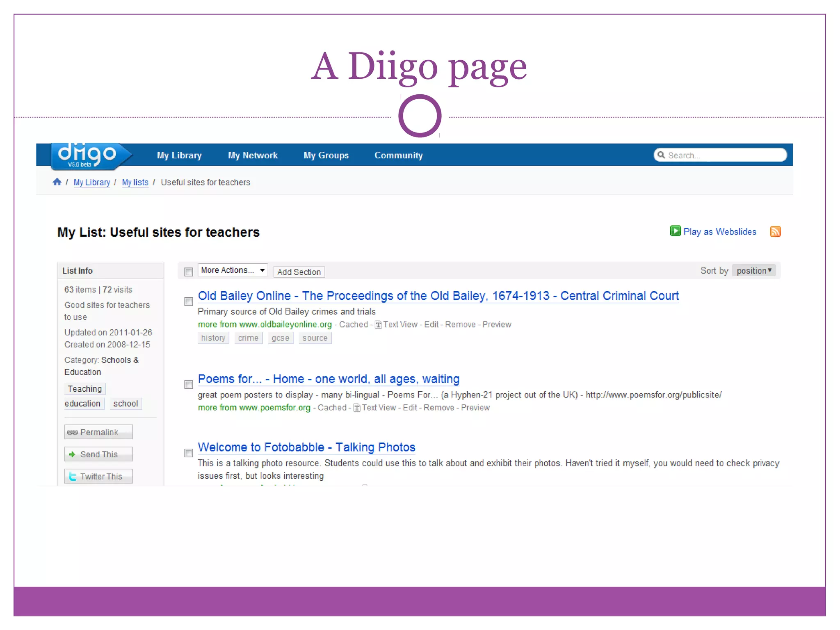Open Poems for... Home bookmark title
This screenshot has width=840, height=630.
(x=329, y=379)
